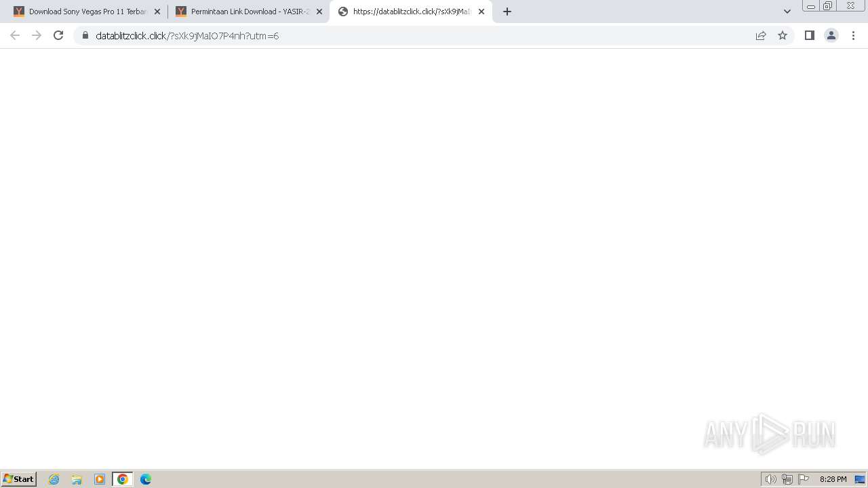Image resolution: width=868 pixels, height=488 pixels.
Task: Launch Microsoft Edge from taskbar
Action: click(x=146, y=479)
